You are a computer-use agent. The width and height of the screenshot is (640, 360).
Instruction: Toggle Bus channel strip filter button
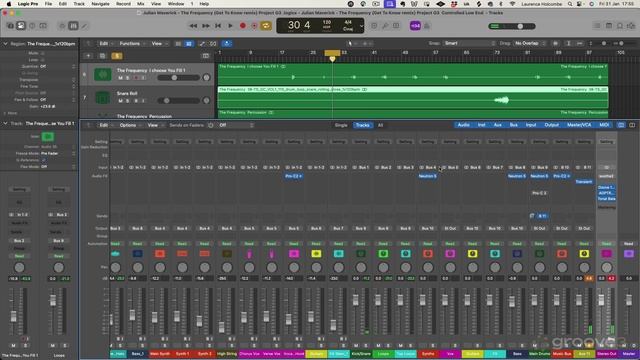tap(513, 125)
